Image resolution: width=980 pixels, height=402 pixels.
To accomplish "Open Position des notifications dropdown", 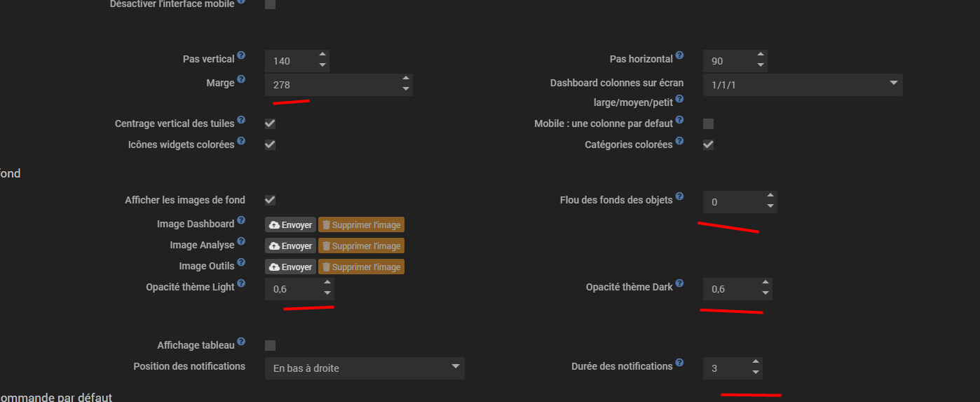I will pyautogui.click(x=365, y=368).
